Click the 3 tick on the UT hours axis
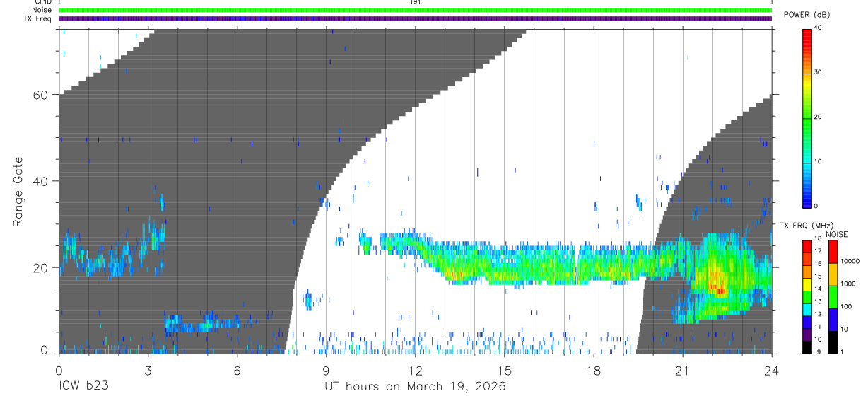The image size is (868, 401). [148, 370]
